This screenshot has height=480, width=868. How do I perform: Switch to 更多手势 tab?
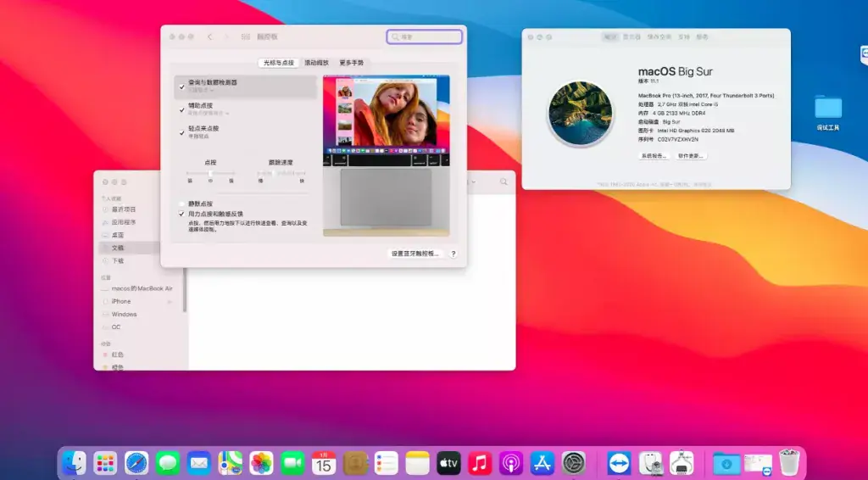(x=352, y=63)
